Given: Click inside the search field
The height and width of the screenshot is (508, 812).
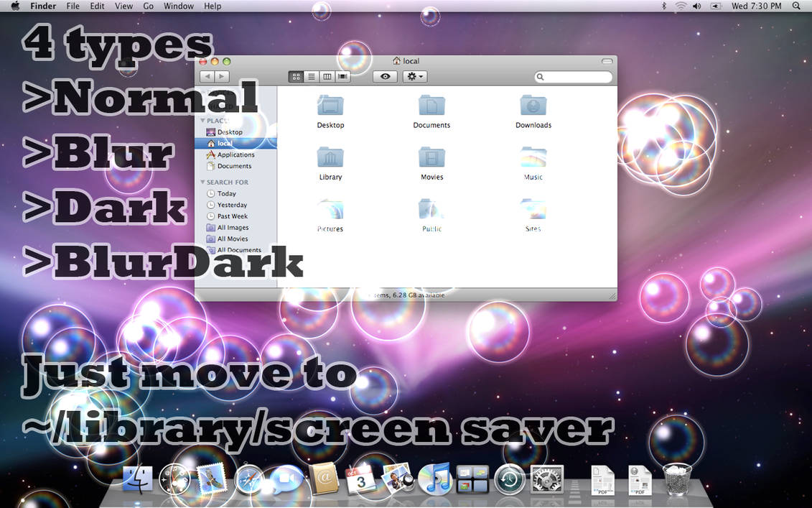Looking at the screenshot, I should 573,77.
